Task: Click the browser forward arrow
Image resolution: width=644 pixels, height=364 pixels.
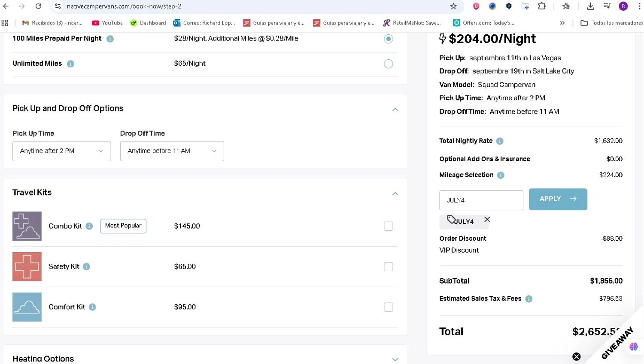Action: pos(22,6)
